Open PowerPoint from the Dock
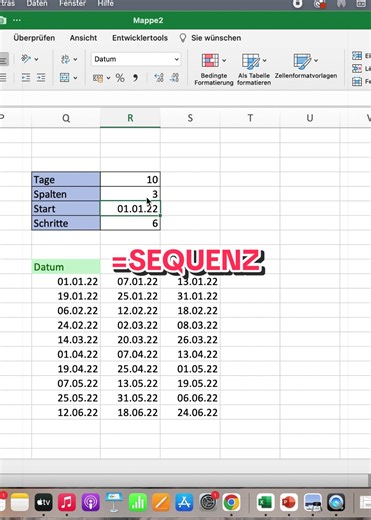371x520 pixels. [289, 502]
